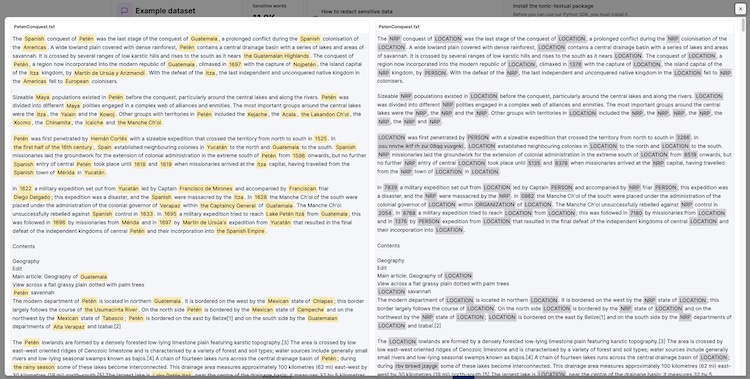Click the highlighted 'Alta Verapaz' entity

tap(69, 327)
